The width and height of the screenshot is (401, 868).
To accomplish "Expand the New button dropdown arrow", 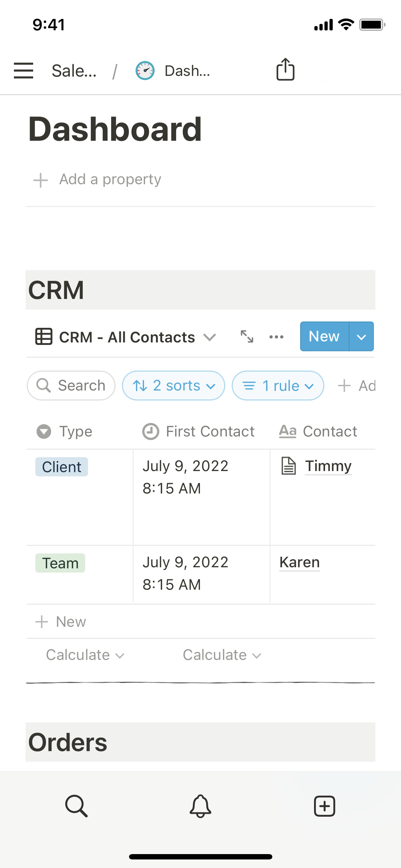I will (x=361, y=337).
